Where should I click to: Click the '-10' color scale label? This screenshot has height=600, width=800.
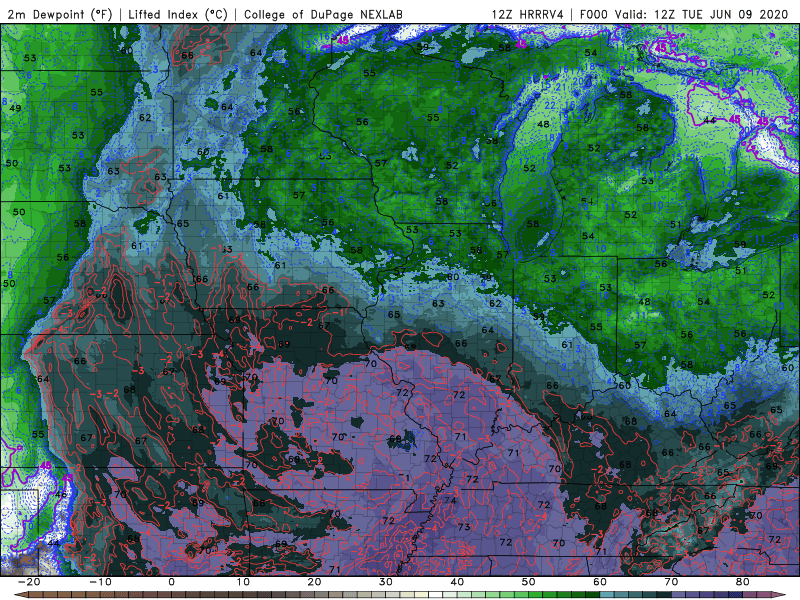point(100,582)
